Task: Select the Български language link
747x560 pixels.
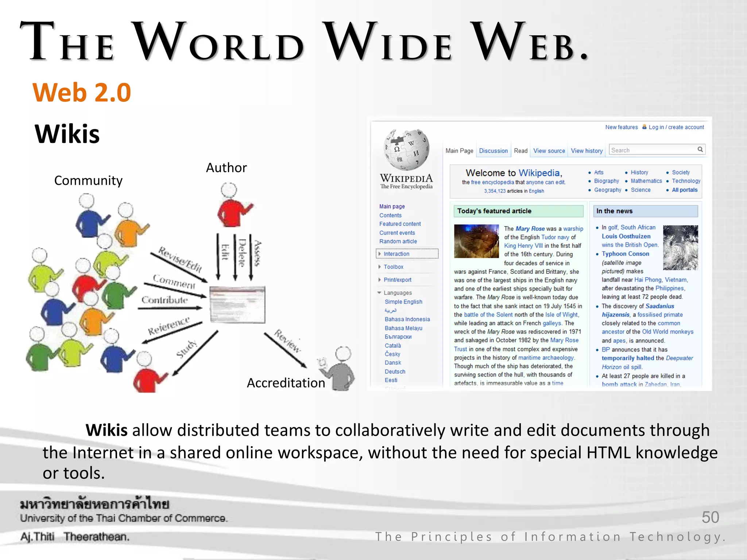Action: pos(398,337)
